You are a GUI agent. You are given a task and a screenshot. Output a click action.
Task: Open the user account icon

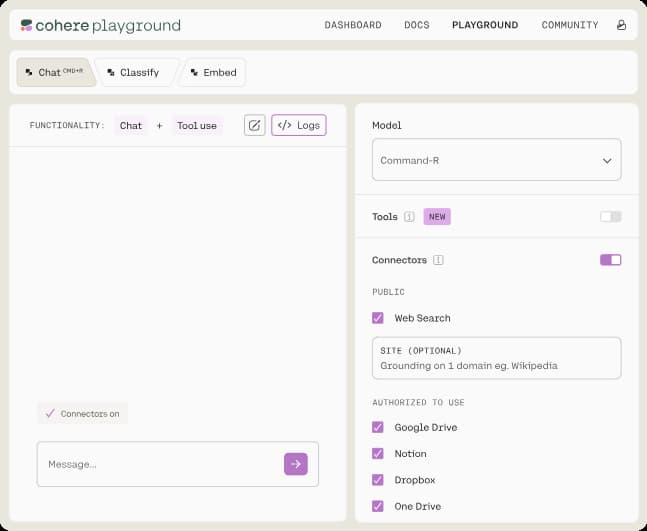(622, 25)
